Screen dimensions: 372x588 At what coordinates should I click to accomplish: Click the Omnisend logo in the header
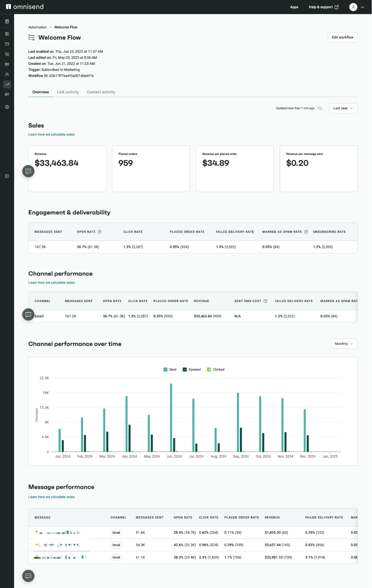pos(25,7)
